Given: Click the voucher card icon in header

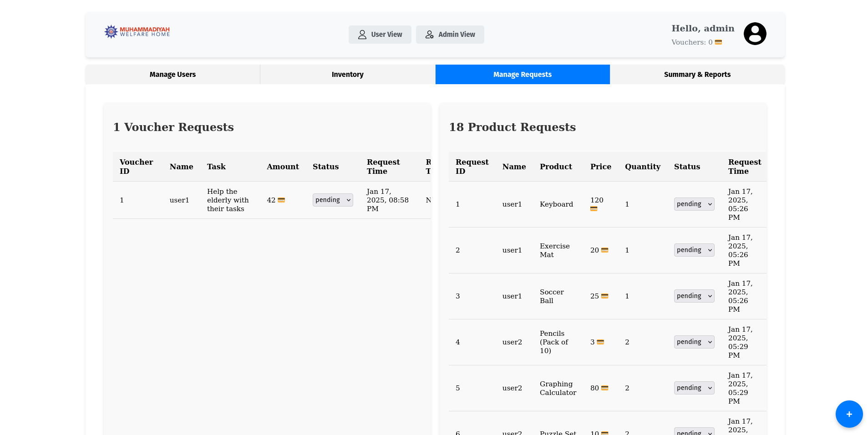Looking at the screenshot, I should [718, 42].
